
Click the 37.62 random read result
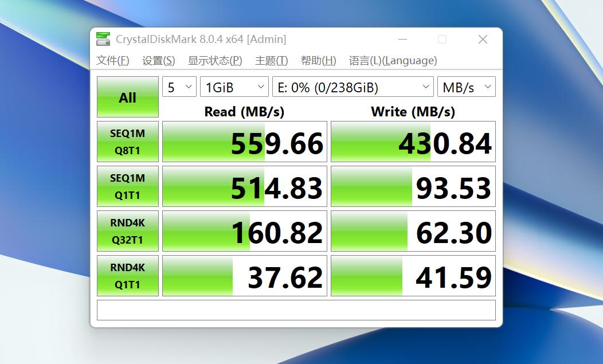pyautogui.click(x=245, y=276)
